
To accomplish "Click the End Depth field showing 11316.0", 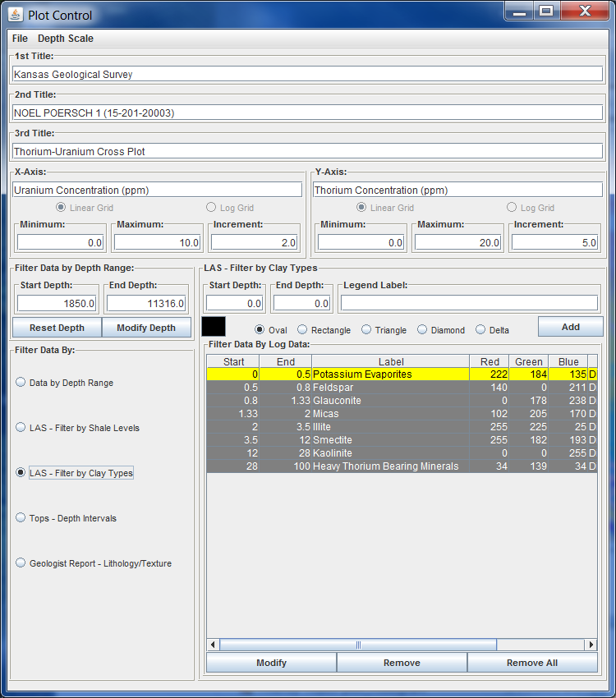I will [x=146, y=304].
